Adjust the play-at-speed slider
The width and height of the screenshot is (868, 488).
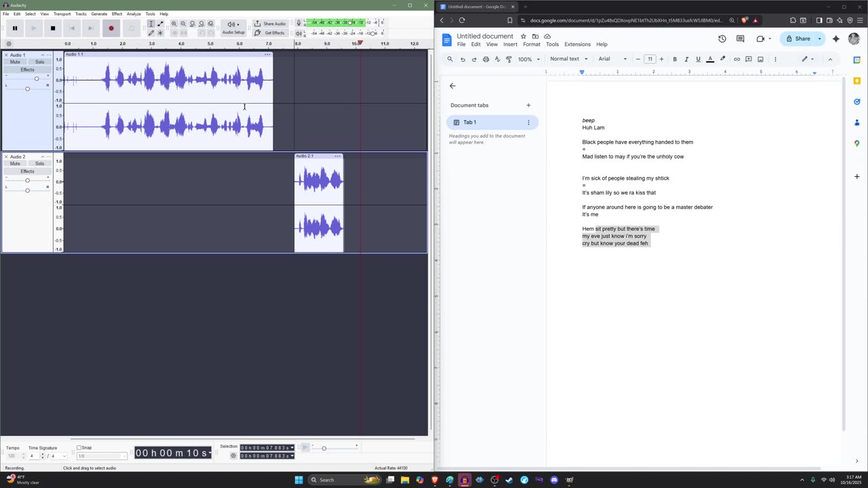324,448
